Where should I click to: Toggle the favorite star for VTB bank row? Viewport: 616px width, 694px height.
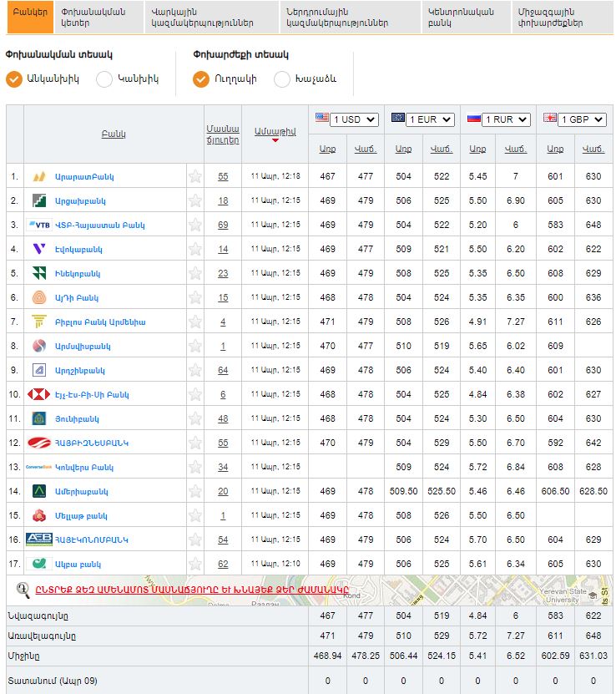pyautogui.click(x=195, y=225)
